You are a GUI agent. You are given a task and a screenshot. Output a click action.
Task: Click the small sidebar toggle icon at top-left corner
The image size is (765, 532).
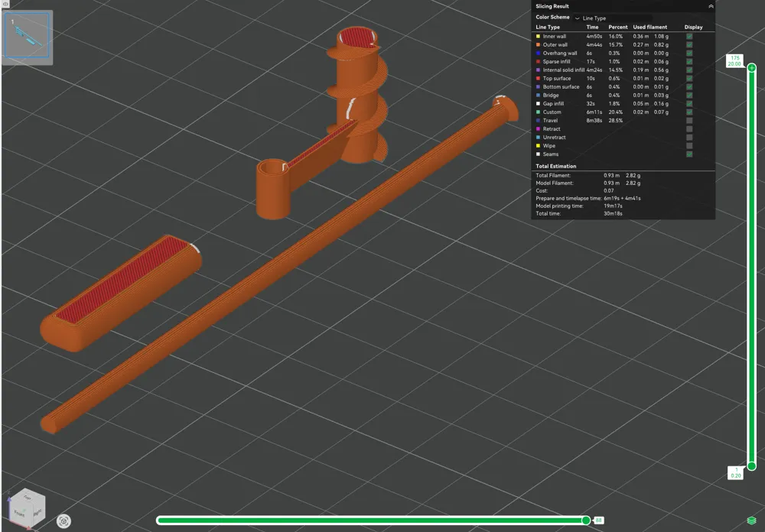(x=5, y=4)
